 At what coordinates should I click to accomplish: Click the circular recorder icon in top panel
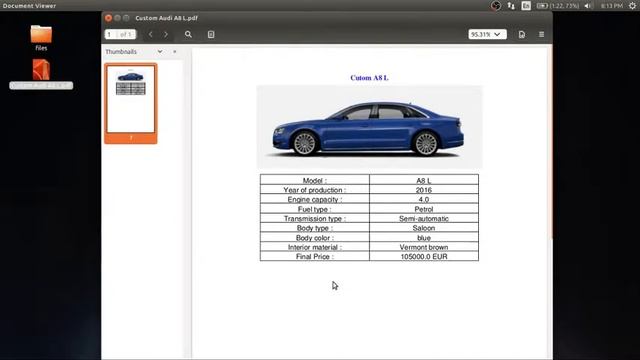496,6
